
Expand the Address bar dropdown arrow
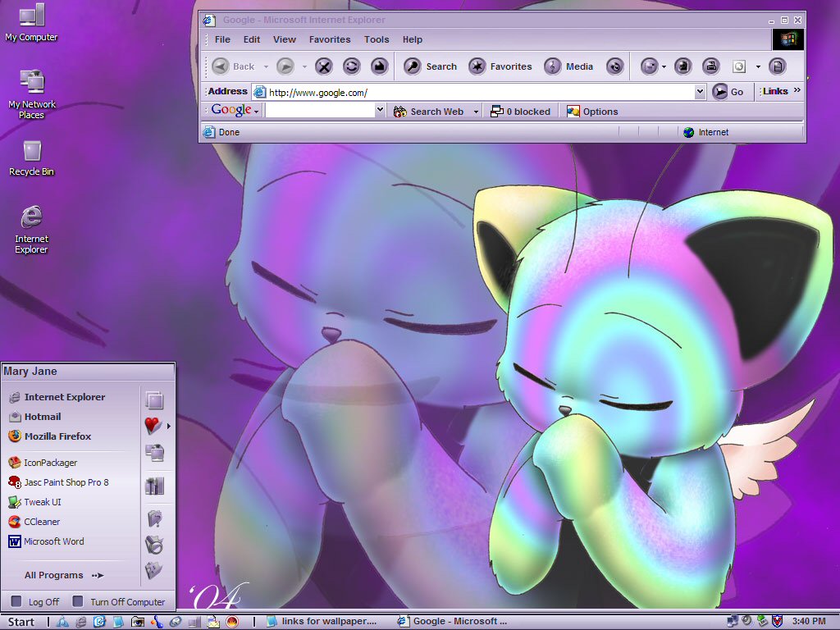pyautogui.click(x=700, y=92)
